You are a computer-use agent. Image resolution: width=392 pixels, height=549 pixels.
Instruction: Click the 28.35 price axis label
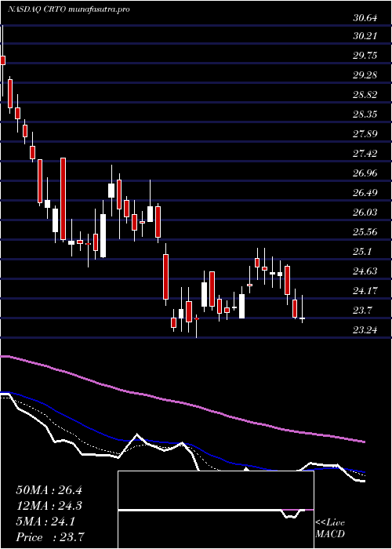[x=365, y=115]
